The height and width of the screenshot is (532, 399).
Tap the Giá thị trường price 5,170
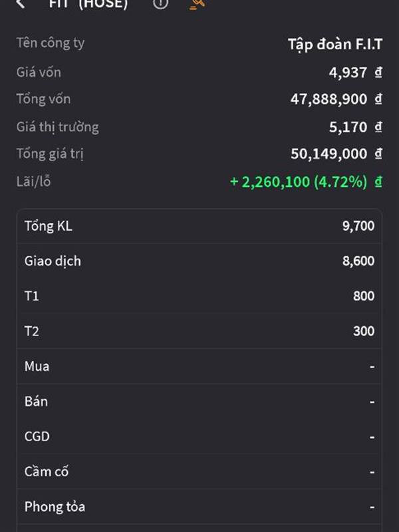pos(348,127)
